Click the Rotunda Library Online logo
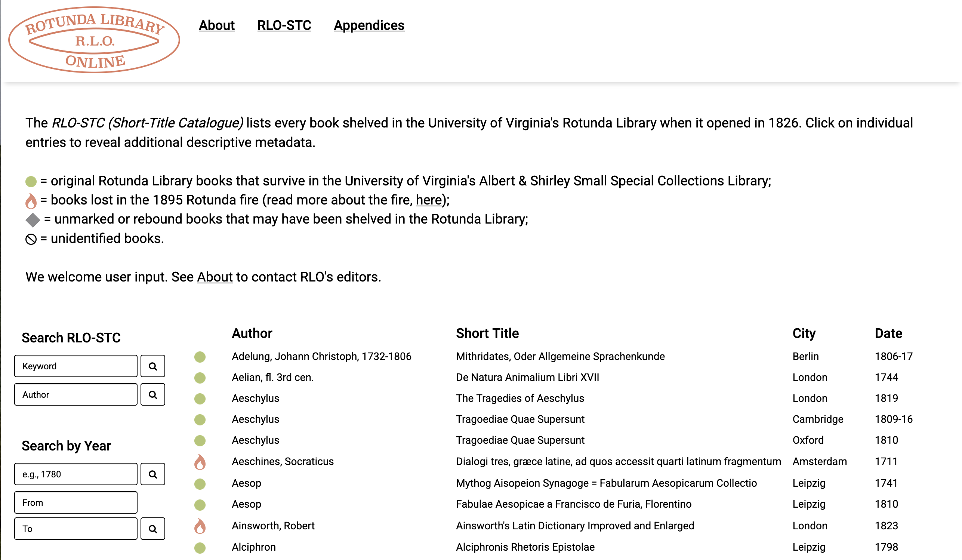 94,40
